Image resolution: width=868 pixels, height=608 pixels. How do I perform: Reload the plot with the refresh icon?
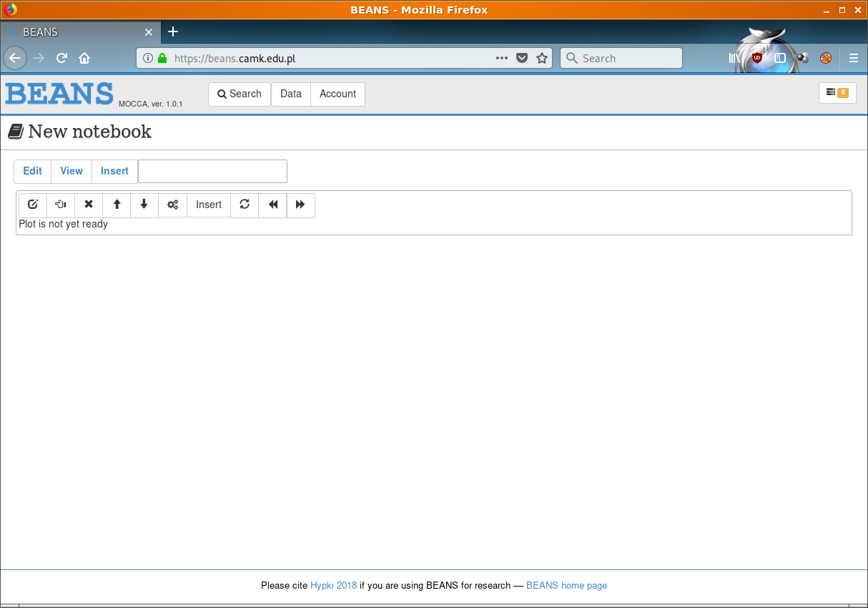245,205
